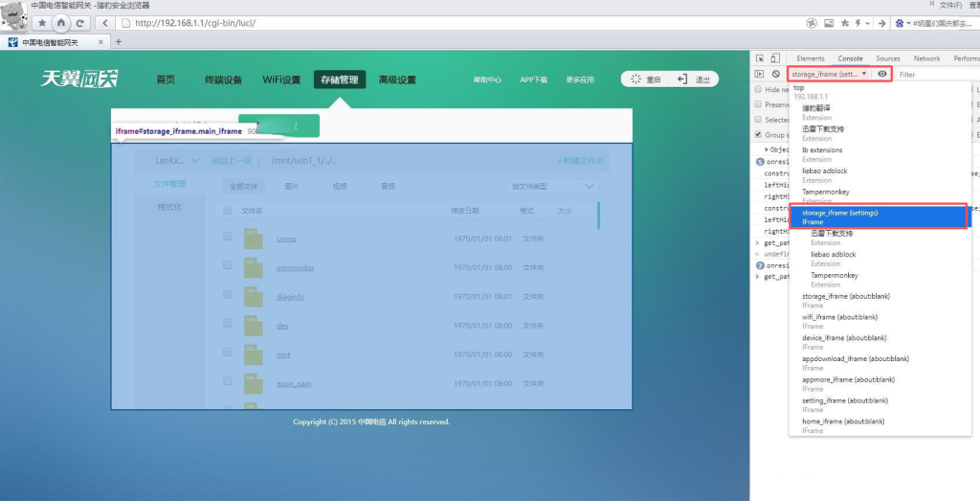This screenshot has height=501, width=980.
Task: Click the console Filter input field
Action: [x=933, y=74]
